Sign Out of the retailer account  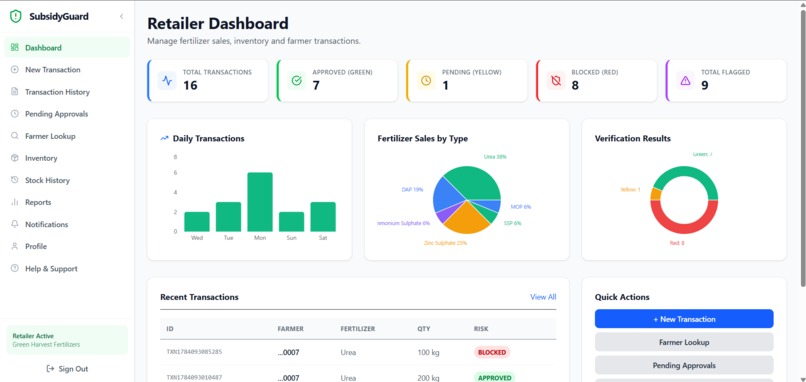[x=67, y=369]
